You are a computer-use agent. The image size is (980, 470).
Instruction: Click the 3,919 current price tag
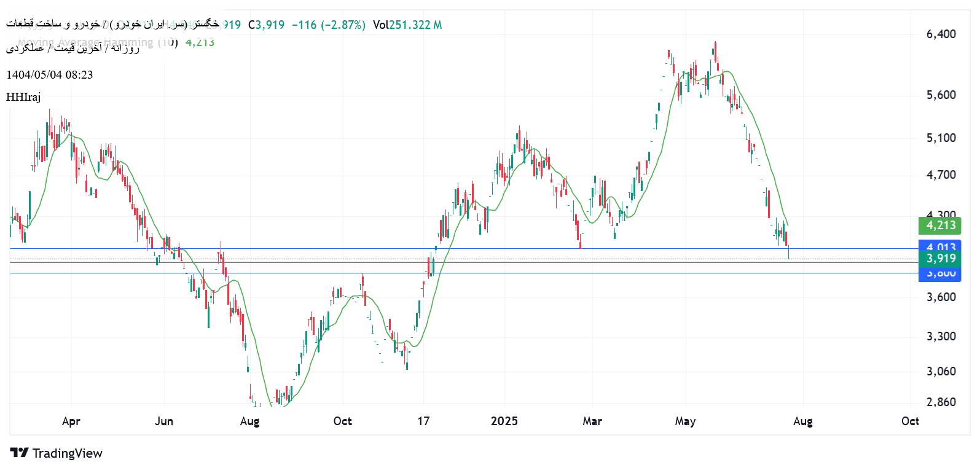(939, 259)
